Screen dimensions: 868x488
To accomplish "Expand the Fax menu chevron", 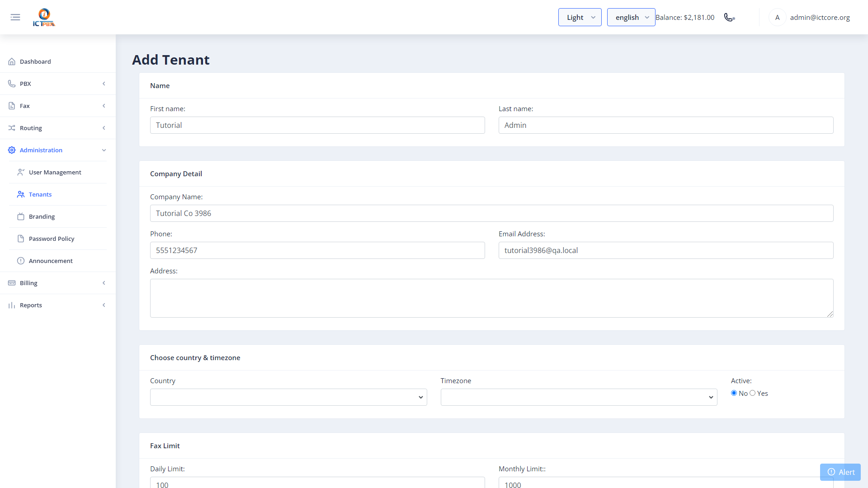I will coord(104,106).
